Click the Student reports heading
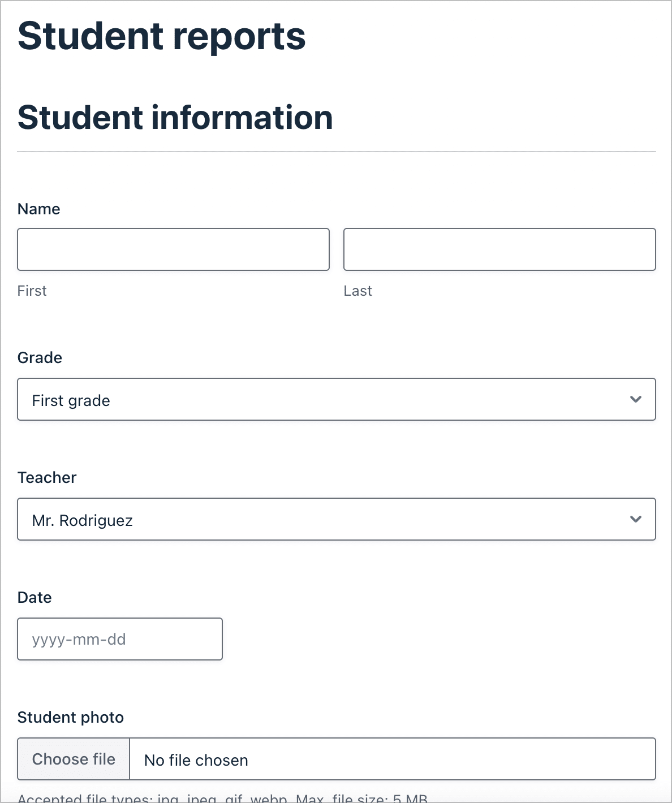 coord(162,36)
